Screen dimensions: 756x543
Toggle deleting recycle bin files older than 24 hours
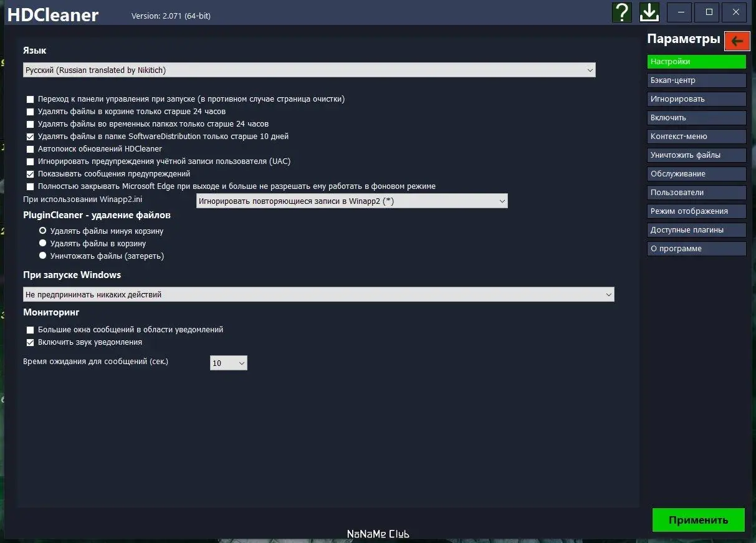(31, 112)
